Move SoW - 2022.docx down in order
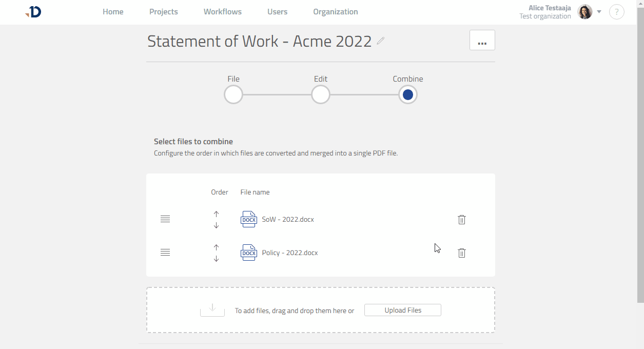The width and height of the screenshot is (644, 349). pyautogui.click(x=216, y=225)
